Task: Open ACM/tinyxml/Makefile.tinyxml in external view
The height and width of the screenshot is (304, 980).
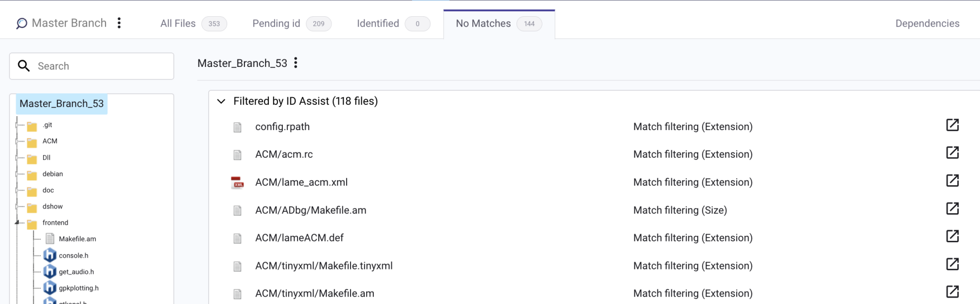Action: [952, 264]
